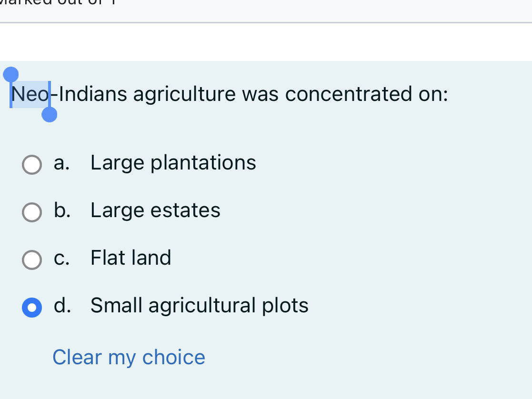
Task: Click the lower text selection handle
Action: coord(50,114)
